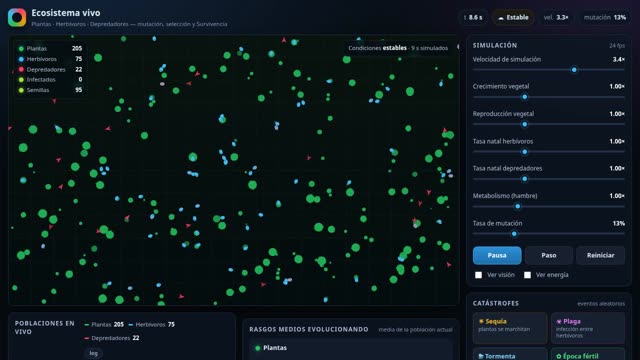This screenshot has width=640, height=360.
Task: Trigger the Época fértil event
Action: click(x=588, y=354)
